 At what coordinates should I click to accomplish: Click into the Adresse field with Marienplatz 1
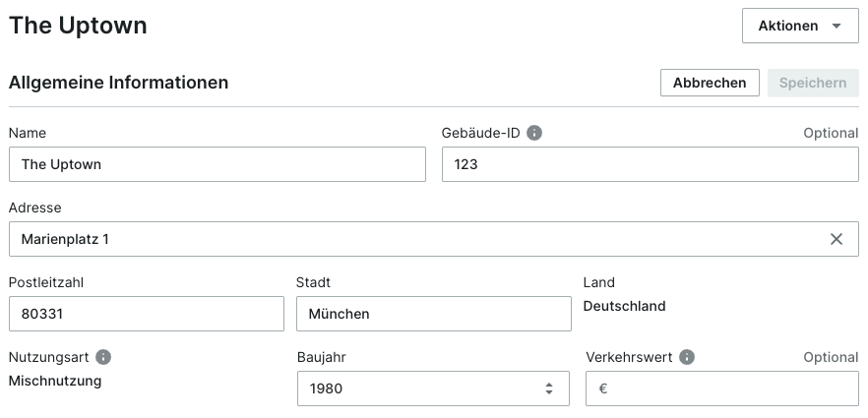(433, 239)
